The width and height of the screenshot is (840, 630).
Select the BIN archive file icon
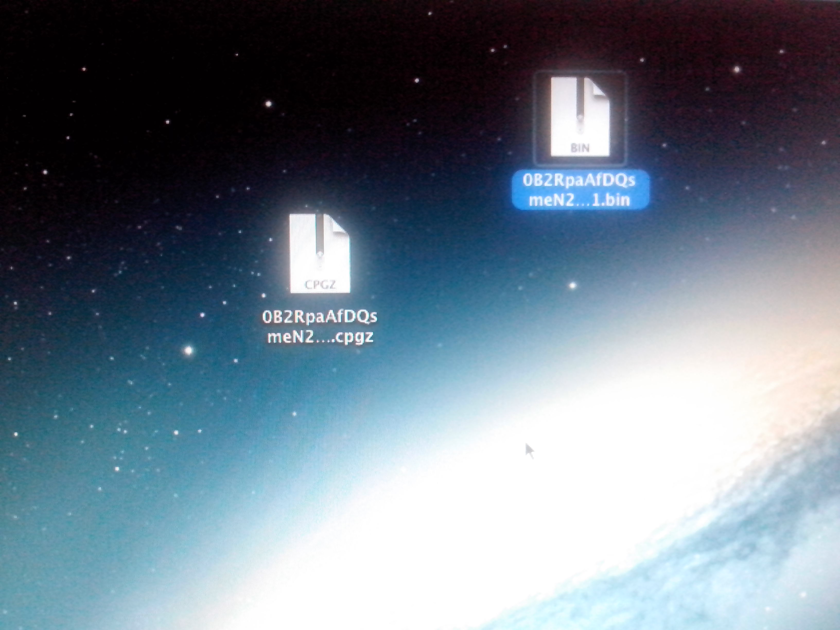[580, 117]
